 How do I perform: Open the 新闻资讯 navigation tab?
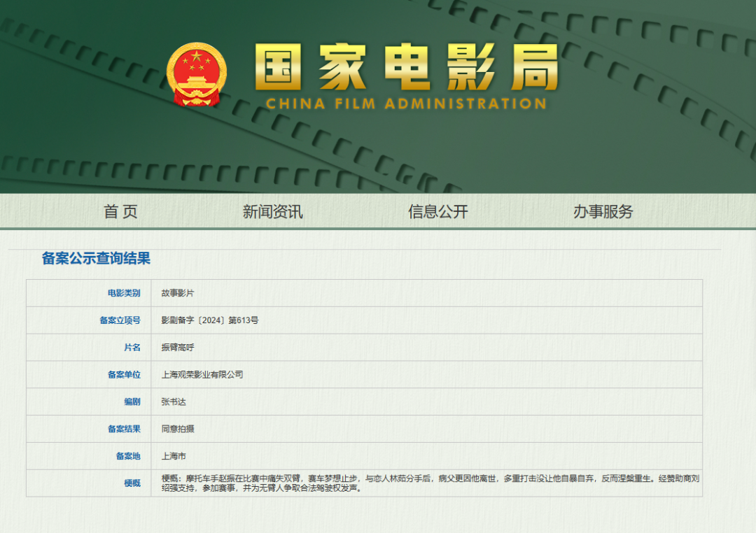click(272, 211)
